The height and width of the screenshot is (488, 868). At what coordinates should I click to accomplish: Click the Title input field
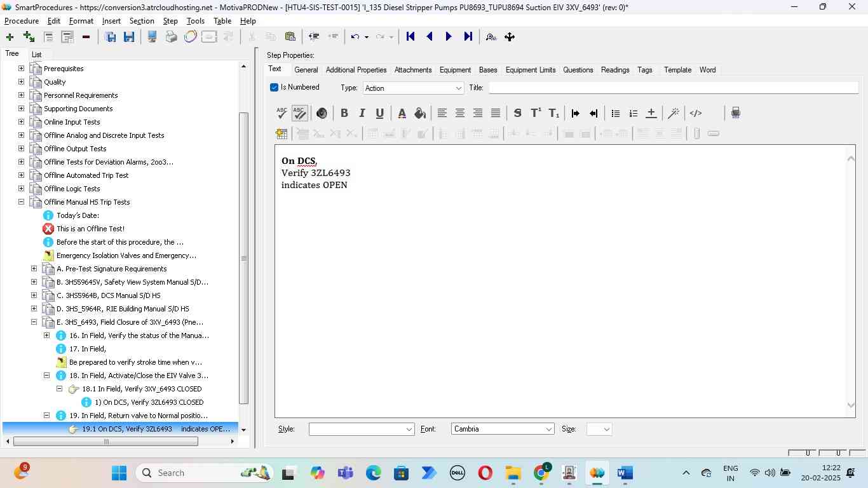pyautogui.click(x=672, y=88)
